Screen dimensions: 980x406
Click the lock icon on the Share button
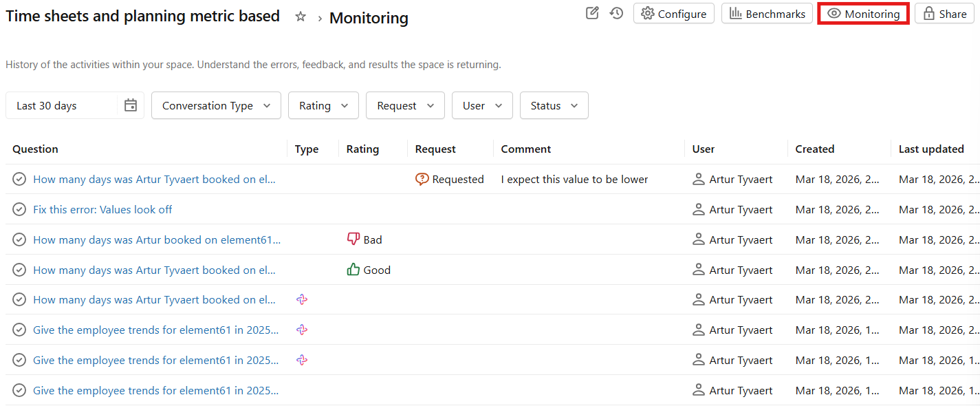(x=930, y=13)
